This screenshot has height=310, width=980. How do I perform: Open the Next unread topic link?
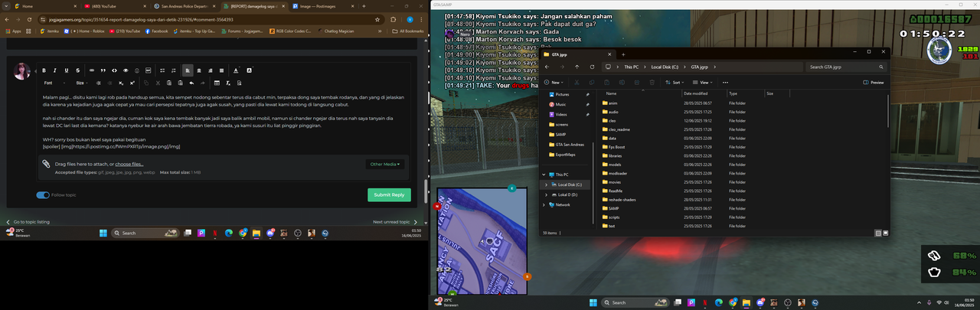point(395,222)
